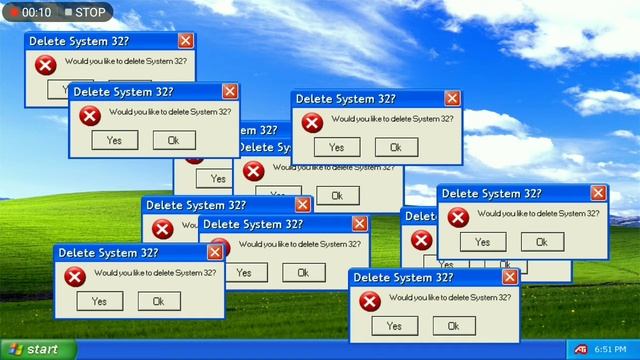
Task: Click the STOP recording button
Action: (x=85, y=12)
